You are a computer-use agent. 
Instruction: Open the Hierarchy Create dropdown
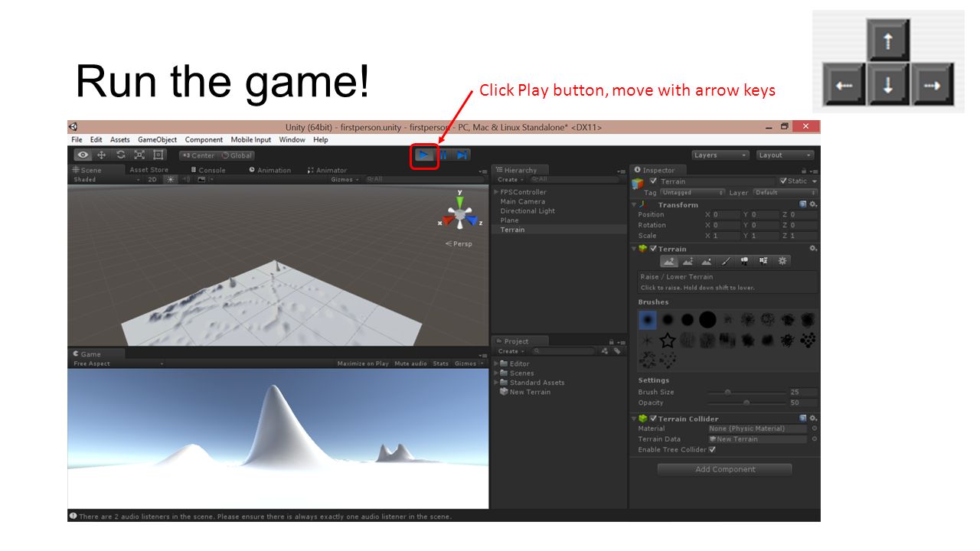511,179
